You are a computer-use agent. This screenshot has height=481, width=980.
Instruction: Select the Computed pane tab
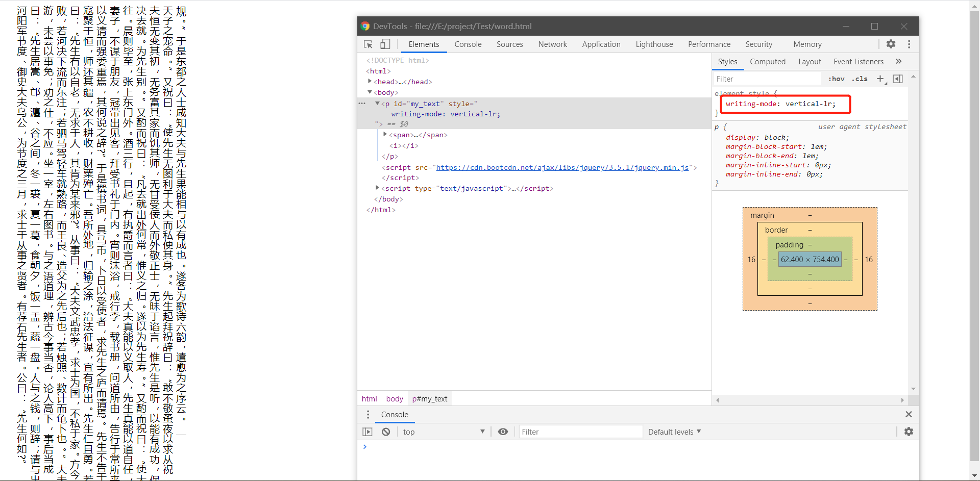click(x=768, y=62)
